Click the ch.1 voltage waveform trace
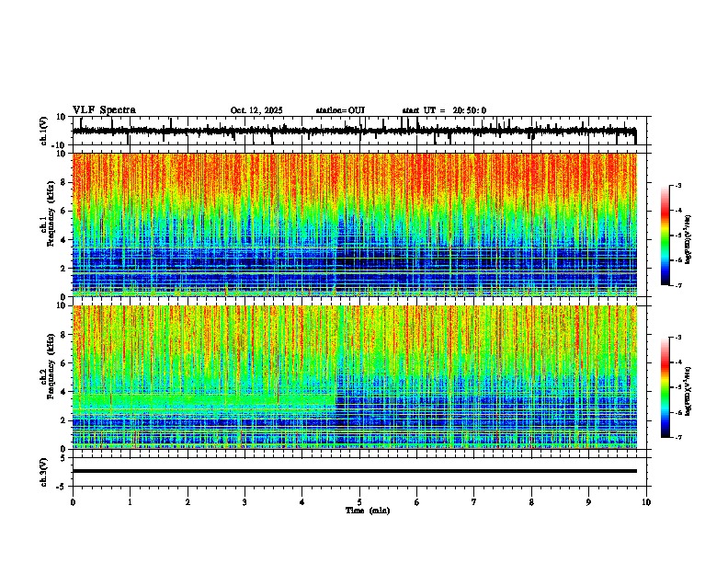 click(354, 132)
